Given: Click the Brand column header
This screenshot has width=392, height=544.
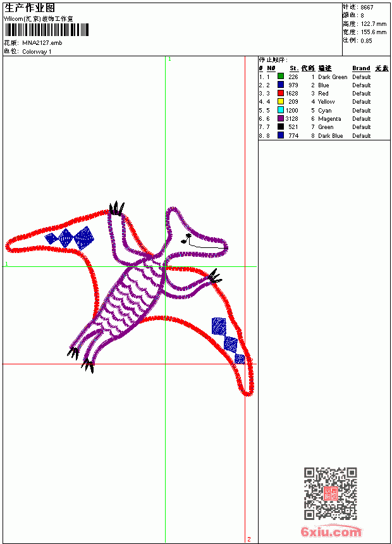Looking at the screenshot, I should click(361, 68).
